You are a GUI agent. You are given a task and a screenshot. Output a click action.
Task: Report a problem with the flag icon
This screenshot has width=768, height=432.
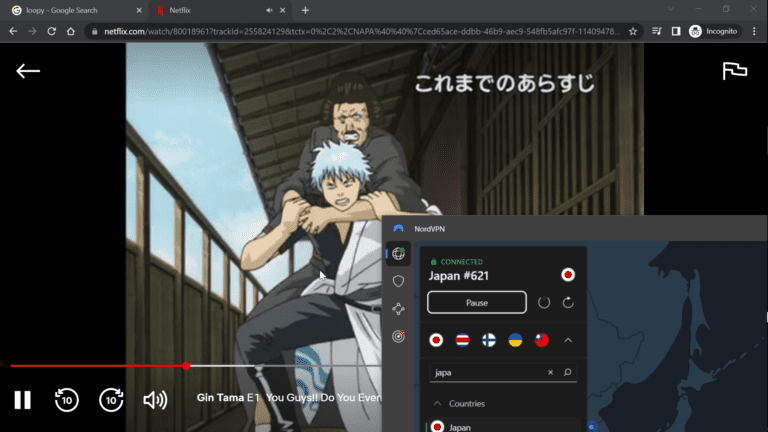(x=735, y=71)
